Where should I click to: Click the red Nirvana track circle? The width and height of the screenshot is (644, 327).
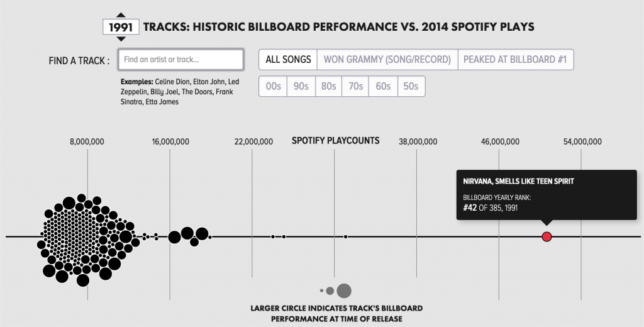(x=547, y=236)
